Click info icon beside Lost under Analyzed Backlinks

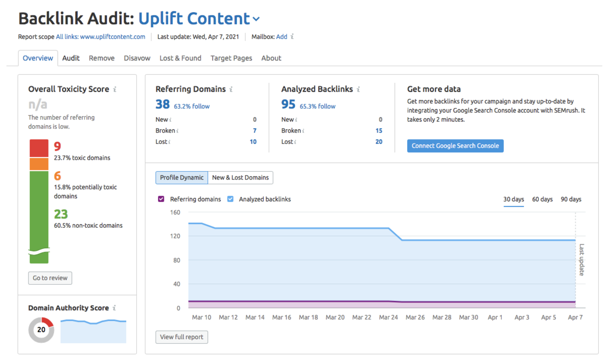tap(295, 142)
